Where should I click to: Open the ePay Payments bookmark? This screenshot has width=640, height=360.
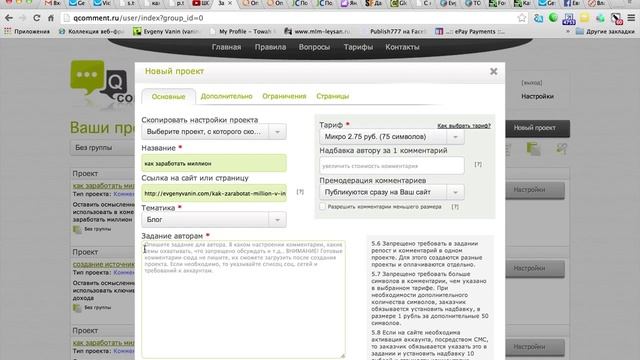click(x=470, y=31)
